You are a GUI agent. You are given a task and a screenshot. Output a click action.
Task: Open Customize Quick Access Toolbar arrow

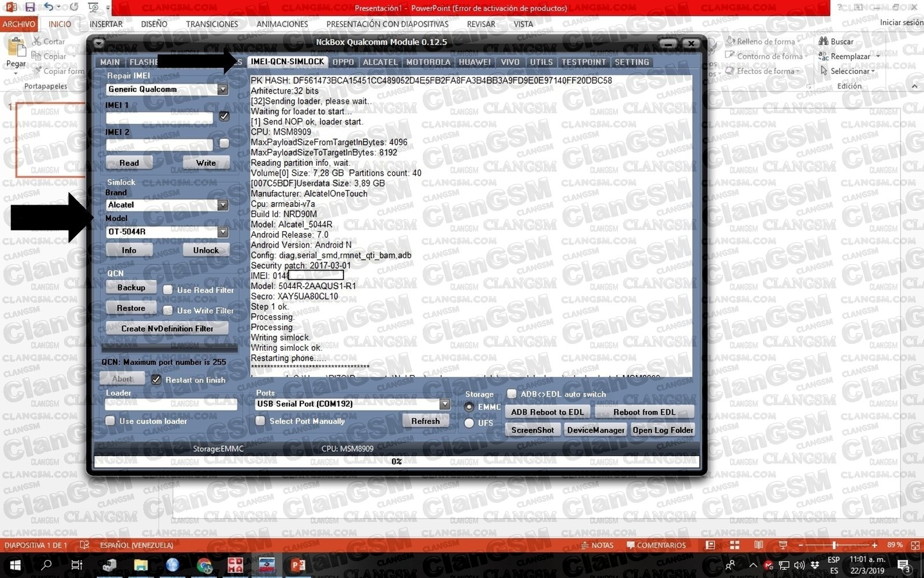pyautogui.click(x=108, y=8)
